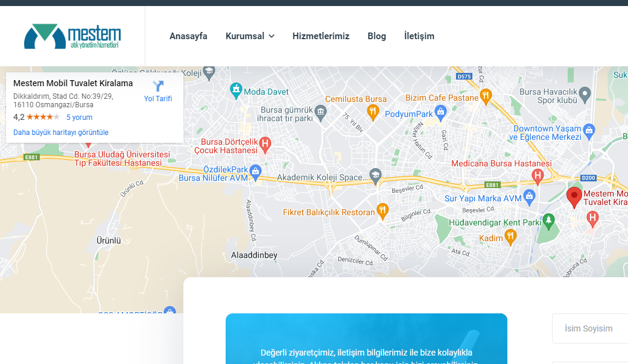
Task: Click the Yol Tarifi directions icon
Action: tap(158, 86)
